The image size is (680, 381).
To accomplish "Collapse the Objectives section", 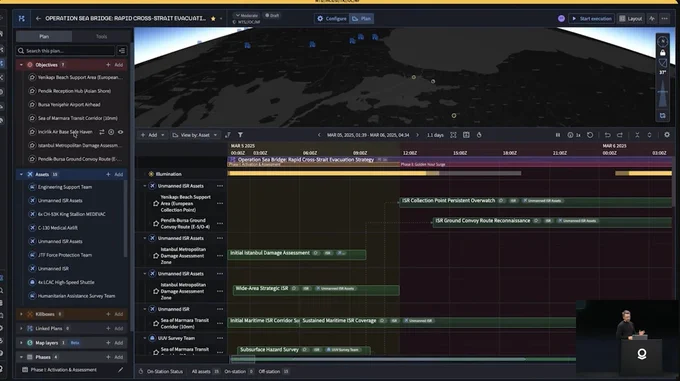I will click(21, 65).
